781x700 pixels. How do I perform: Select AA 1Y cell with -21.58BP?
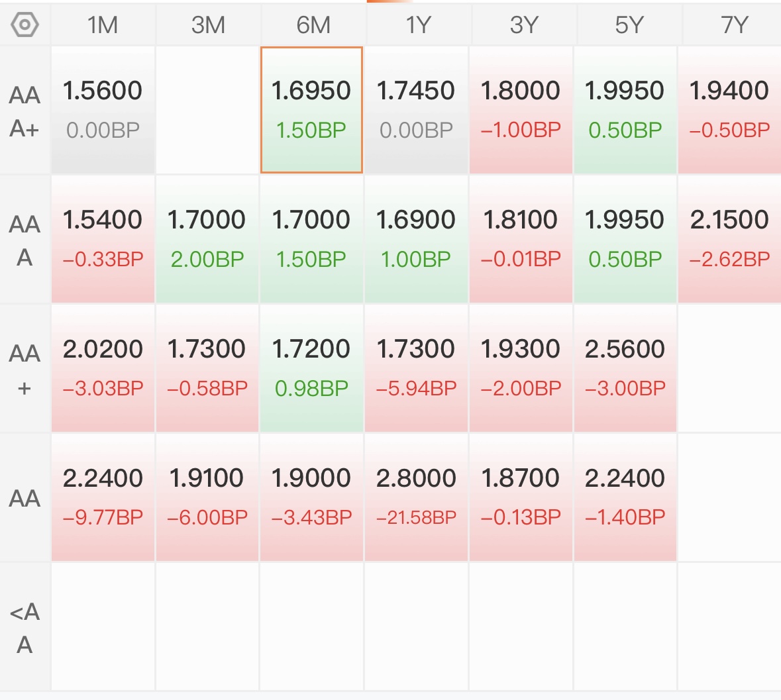pos(416,497)
